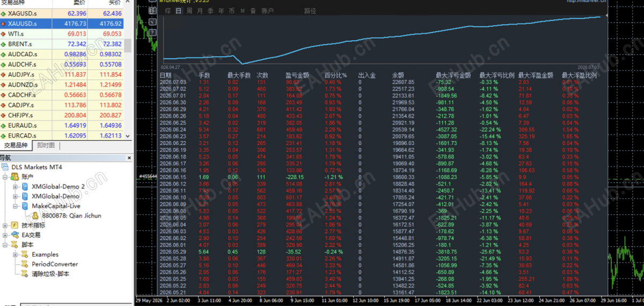Switch to the 即时图 tab

(x=46, y=145)
